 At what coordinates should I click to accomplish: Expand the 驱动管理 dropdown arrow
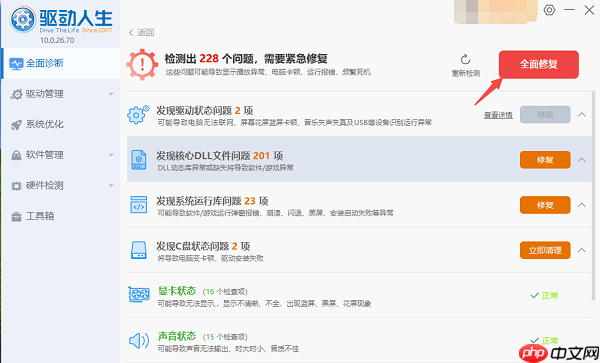111,94
